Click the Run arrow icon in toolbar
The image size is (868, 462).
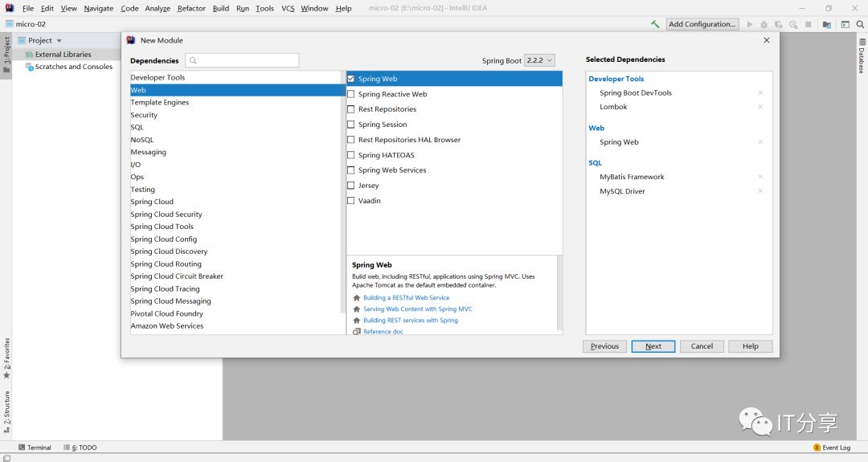(750, 24)
